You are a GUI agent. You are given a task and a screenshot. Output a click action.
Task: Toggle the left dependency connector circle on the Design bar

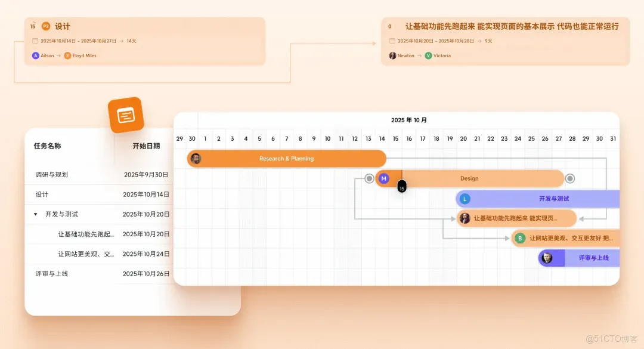tap(369, 178)
